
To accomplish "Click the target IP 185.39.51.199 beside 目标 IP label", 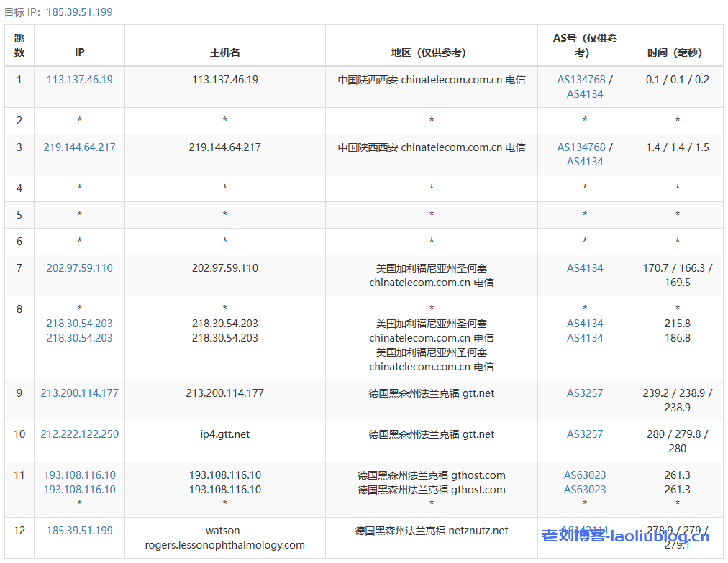I will [x=79, y=12].
